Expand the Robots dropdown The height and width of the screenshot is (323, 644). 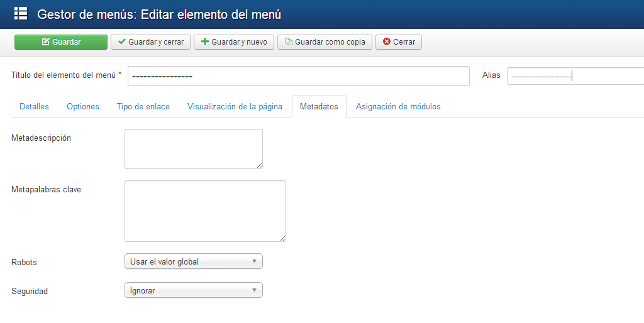[x=193, y=261]
